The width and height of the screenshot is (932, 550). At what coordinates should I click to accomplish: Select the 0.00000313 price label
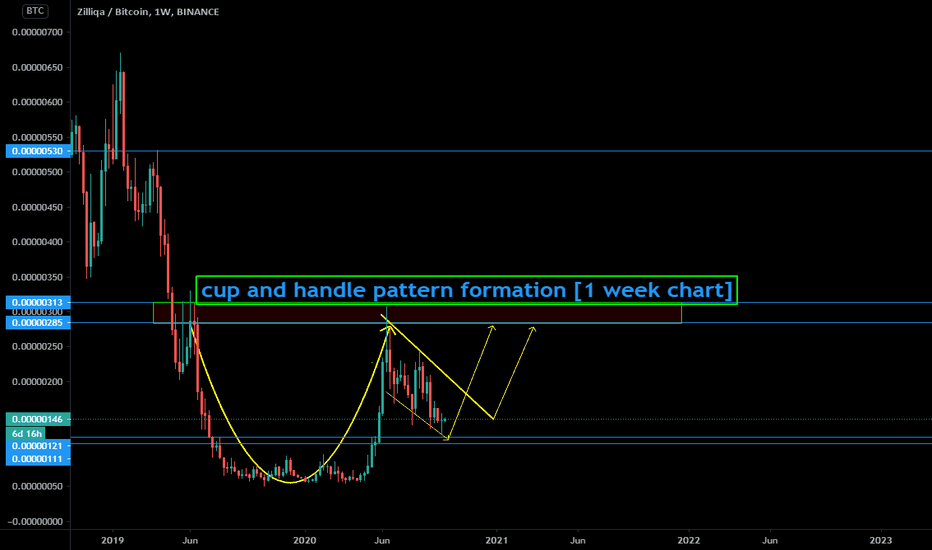click(38, 303)
